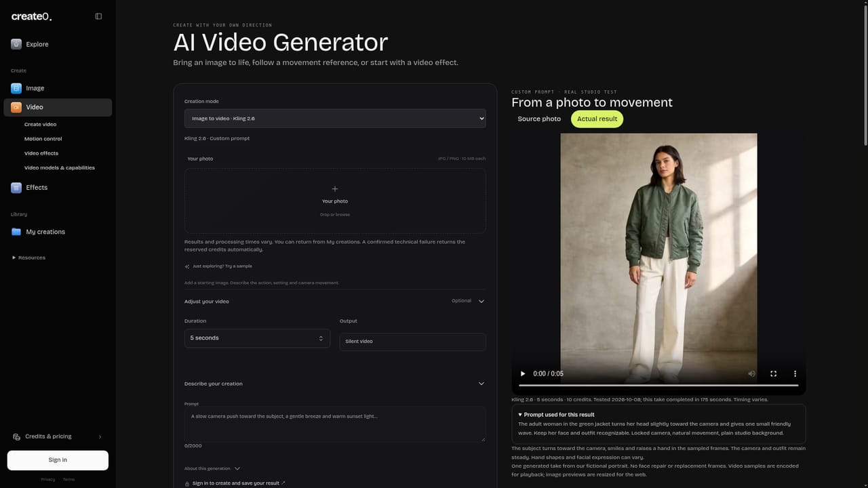This screenshot has width=868, height=488.
Task: Click the lock icon next to sign-in notice
Action: (187, 483)
